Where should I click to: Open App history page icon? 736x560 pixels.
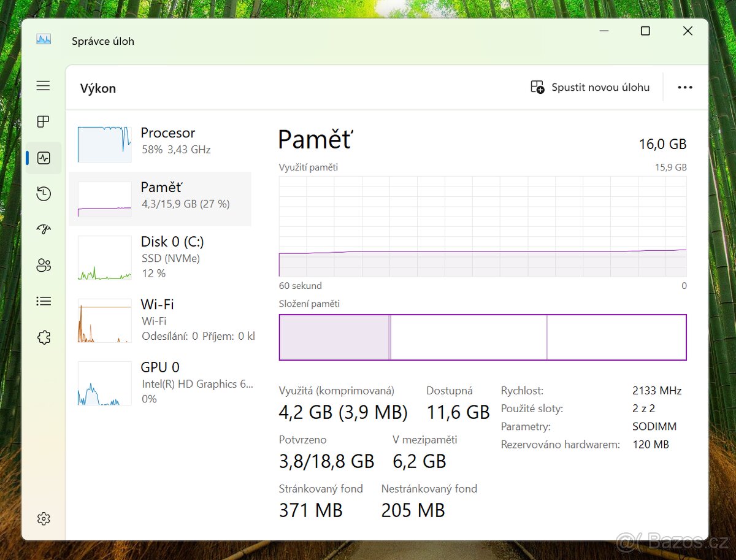pyautogui.click(x=43, y=194)
